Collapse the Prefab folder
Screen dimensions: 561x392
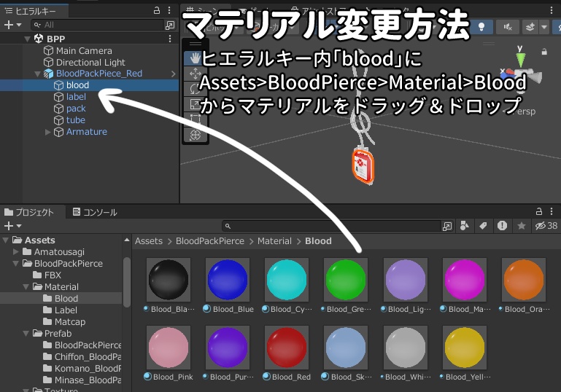click(26, 334)
